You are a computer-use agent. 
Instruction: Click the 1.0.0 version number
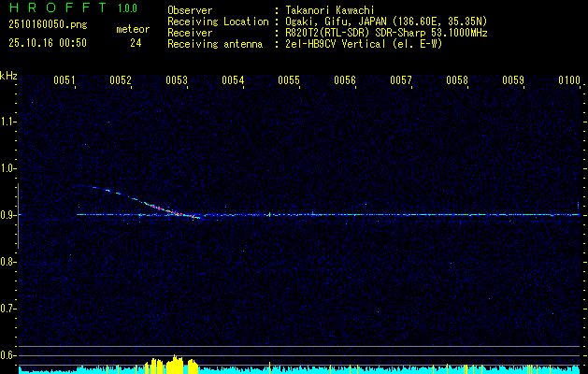127,8
